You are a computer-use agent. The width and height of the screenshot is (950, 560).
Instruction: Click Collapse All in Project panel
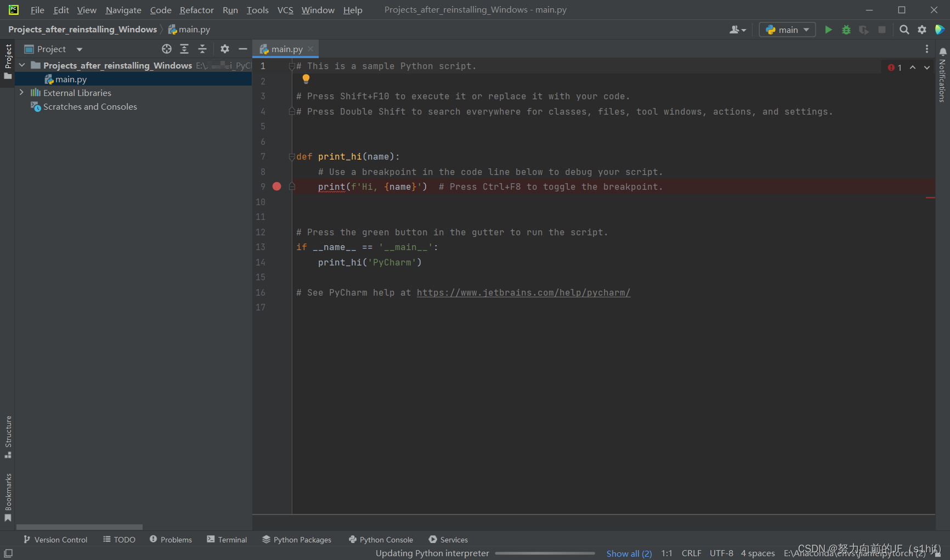[x=202, y=49]
